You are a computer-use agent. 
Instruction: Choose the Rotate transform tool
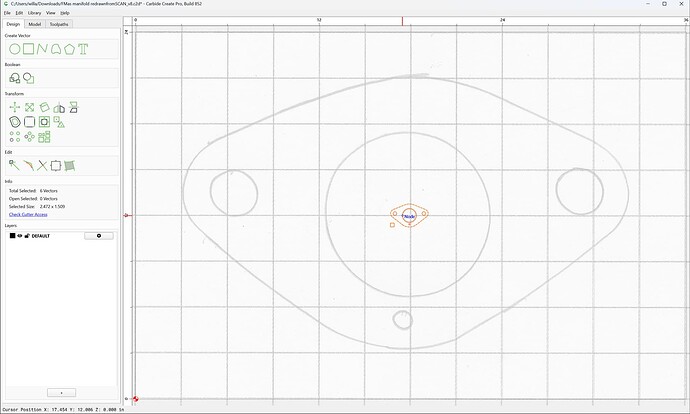tap(44, 107)
